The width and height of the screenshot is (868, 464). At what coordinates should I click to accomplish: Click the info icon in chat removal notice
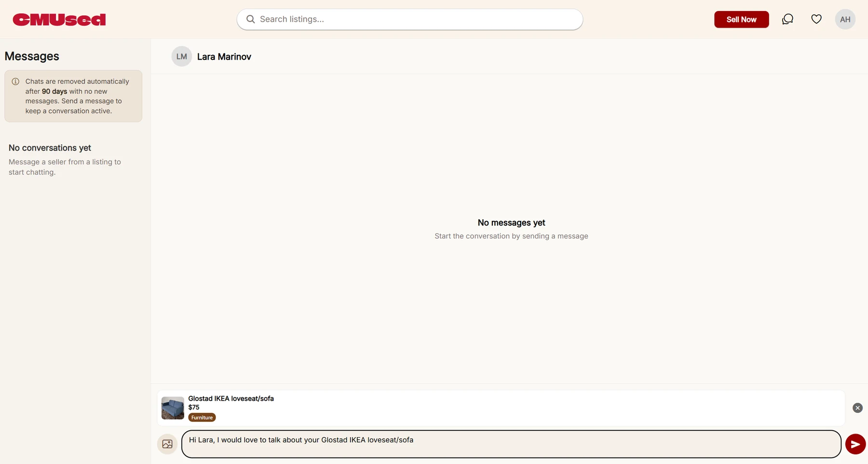click(15, 81)
